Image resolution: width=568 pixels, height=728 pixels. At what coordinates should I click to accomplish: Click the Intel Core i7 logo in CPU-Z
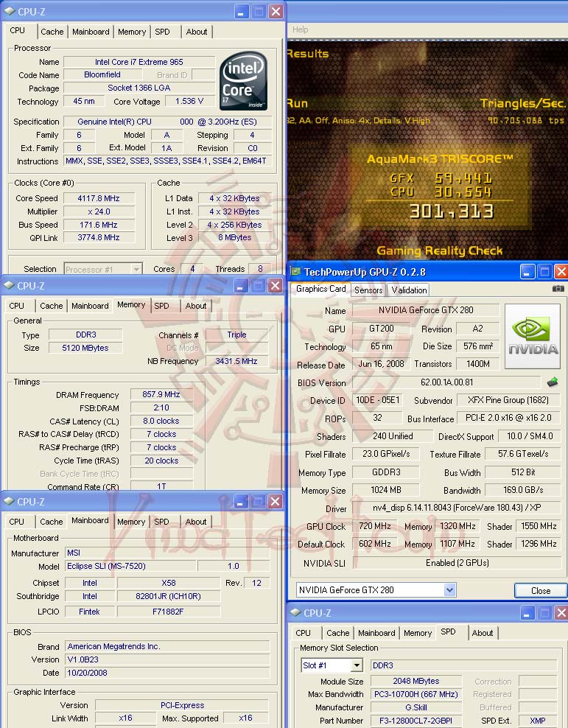click(244, 80)
